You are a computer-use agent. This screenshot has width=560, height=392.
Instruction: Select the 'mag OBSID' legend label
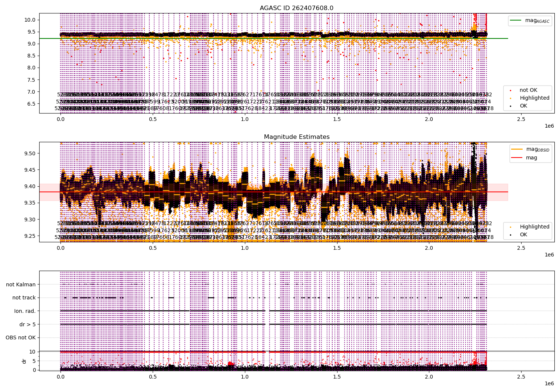tap(538, 149)
